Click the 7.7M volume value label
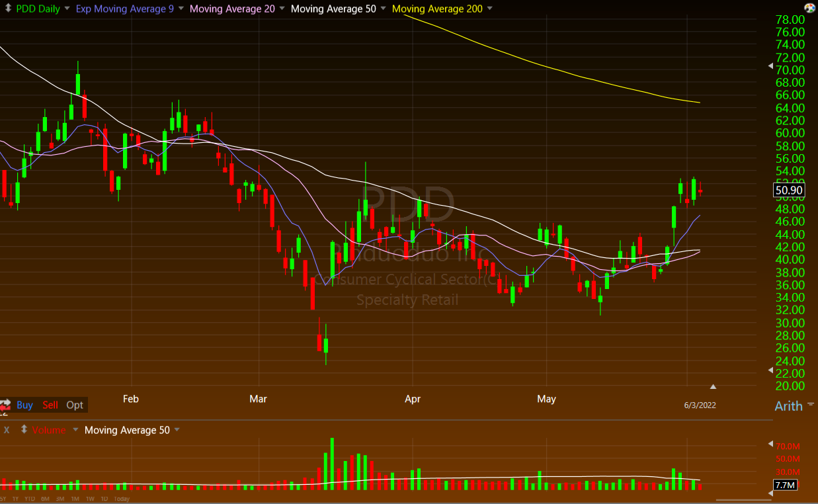 click(x=785, y=485)
